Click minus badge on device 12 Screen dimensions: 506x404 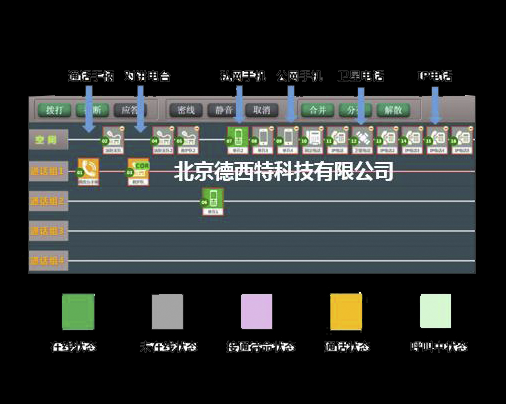(x=371, y=128)
